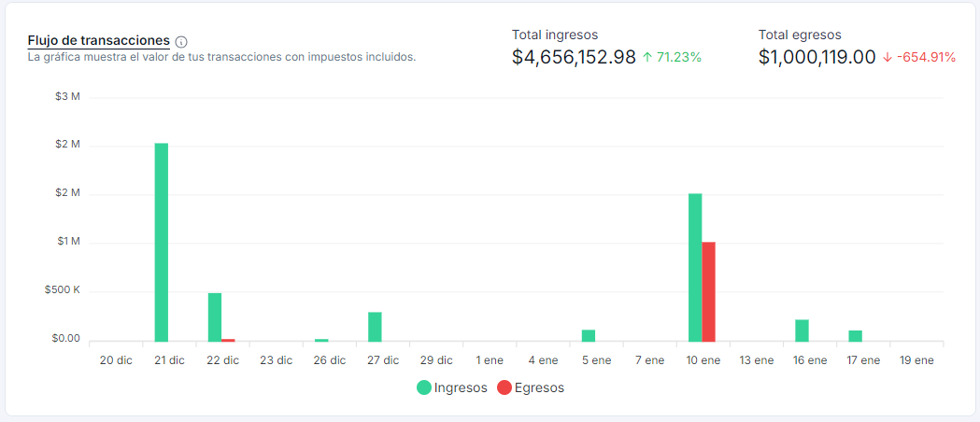
Task: Click the green bar for 16 ene
Action: (802, 331)
